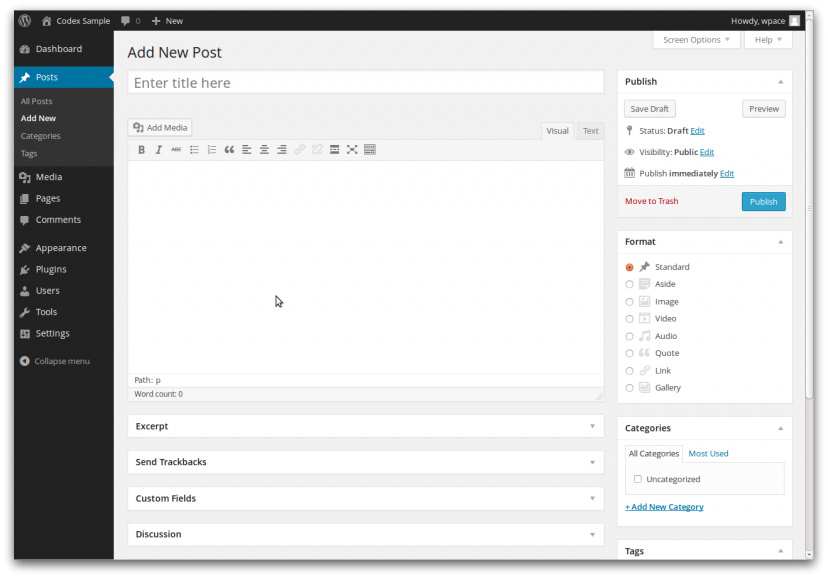
Task: Insert a blockquote using the toolbar
Action: 229,150
